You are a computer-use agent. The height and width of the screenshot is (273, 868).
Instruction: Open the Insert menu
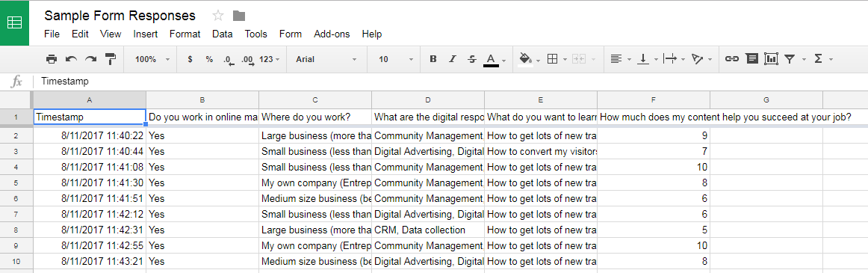pyautogui.click(x=146, y=34)
